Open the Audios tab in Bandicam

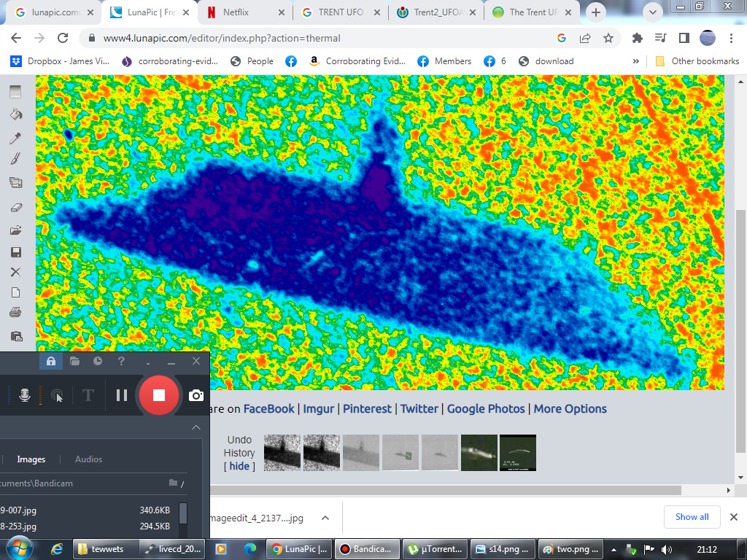pyautogui.click(x=88, y=459)
